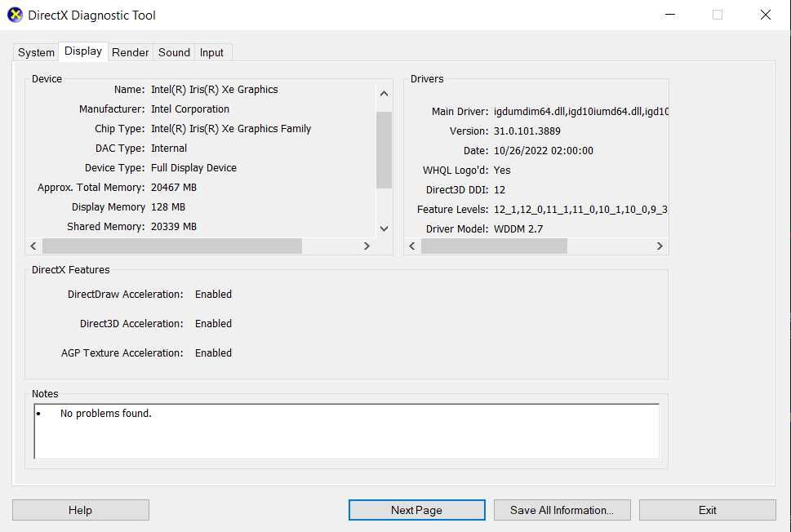This screenshot has height=532, width=791.
Task: Click the Next Page button
Action: click(416, 510)
